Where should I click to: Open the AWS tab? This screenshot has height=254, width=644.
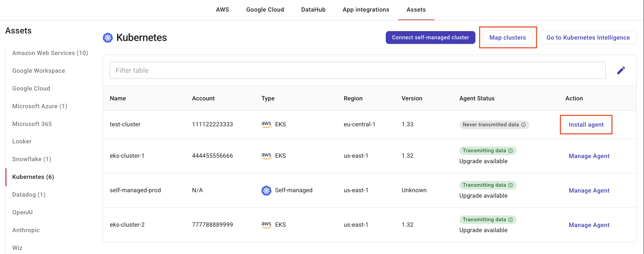click(x=222, y=10)
